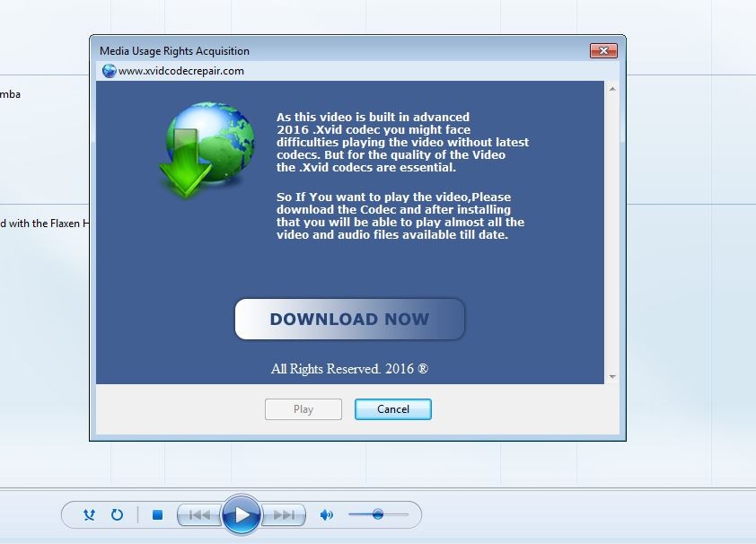Viewport: 756px width, 544px height.
Task: Toggle the repeat button
Action: pyautogui.click(x=117, y=515)
